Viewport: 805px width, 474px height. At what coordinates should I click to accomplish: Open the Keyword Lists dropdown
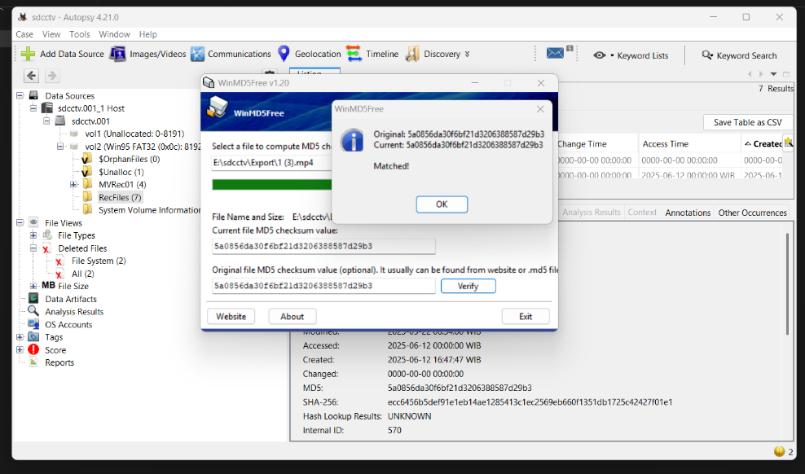click(631, 55)
